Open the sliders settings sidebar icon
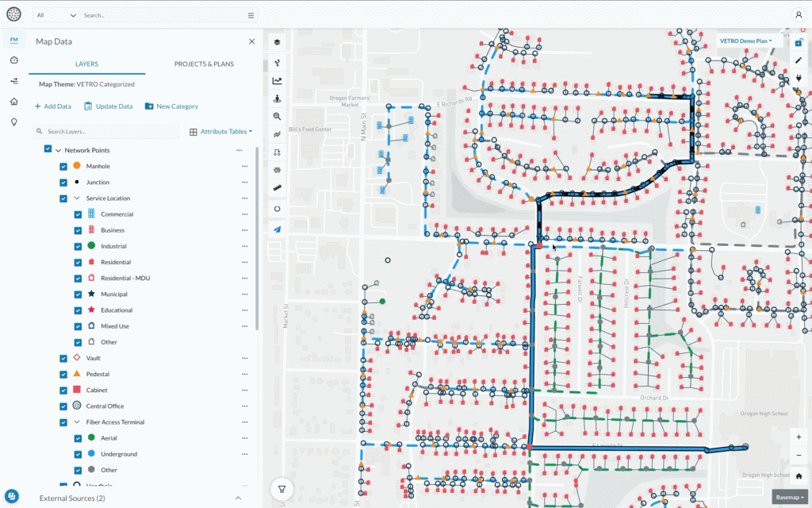812x508 pixels. click(14, 81)
